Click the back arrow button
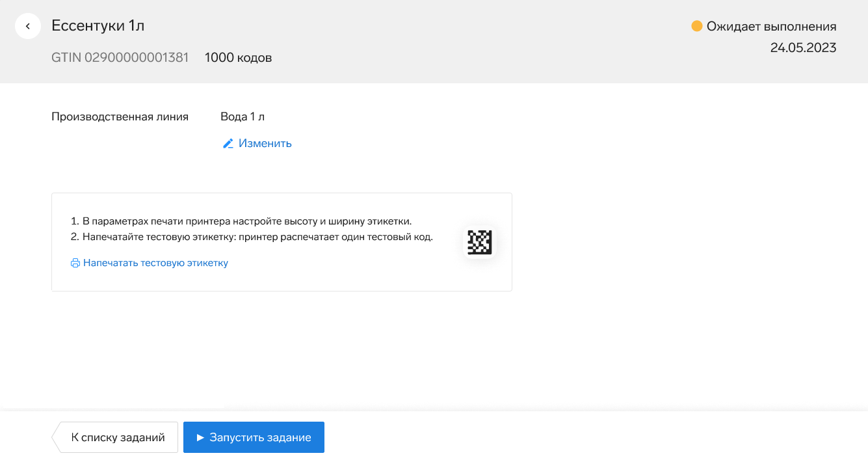 click(28, 26)
